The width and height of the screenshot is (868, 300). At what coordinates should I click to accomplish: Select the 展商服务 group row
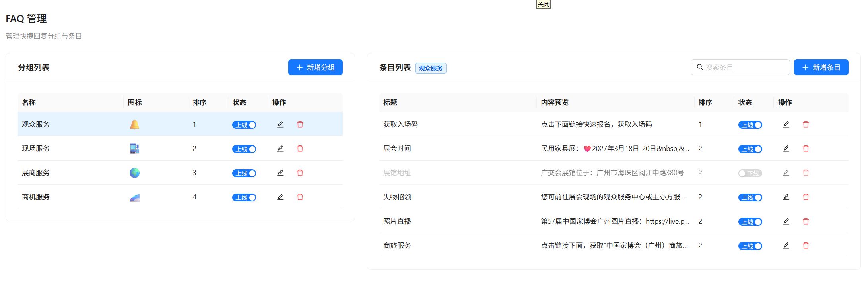[180, 173]
